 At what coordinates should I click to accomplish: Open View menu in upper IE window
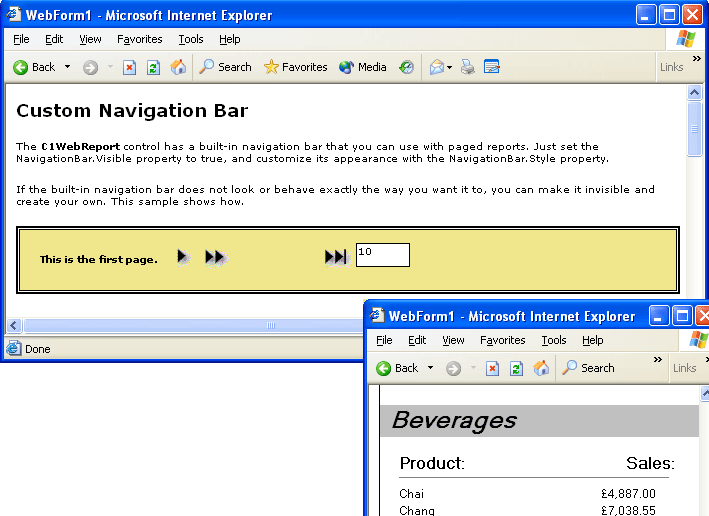[x=90, y=39]
